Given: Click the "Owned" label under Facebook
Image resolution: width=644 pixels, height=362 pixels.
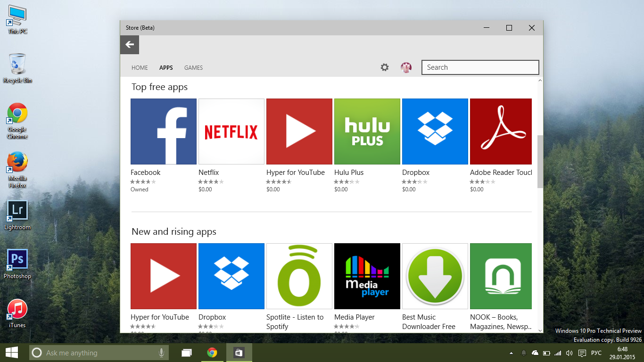Looking at the screenshot, I should click(139, 189).
